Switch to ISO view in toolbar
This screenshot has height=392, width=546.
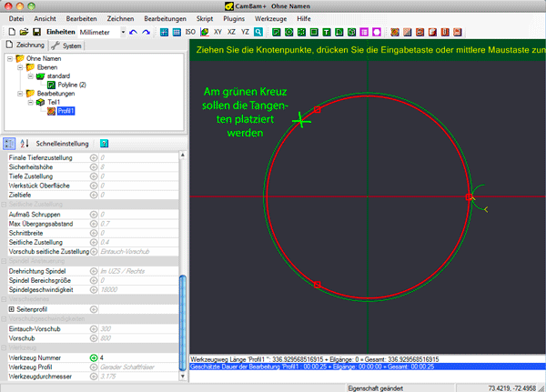pos(190,32)
